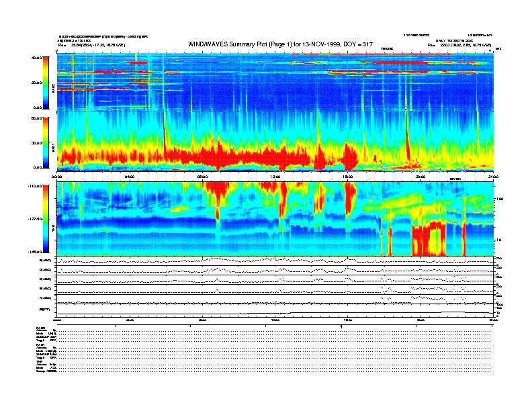The width and height of the screenshot is (532, 411).
Task: Click the 30.00 label on RAD1 scale
Action: coord(36,143)
